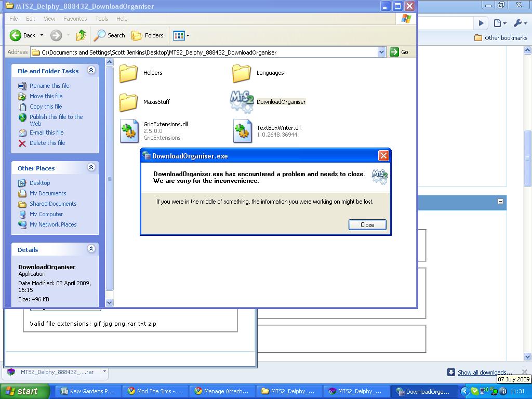Toggle the Folders pane button
Viewport: 532px width, 399px height.
(x=148, y=35)
